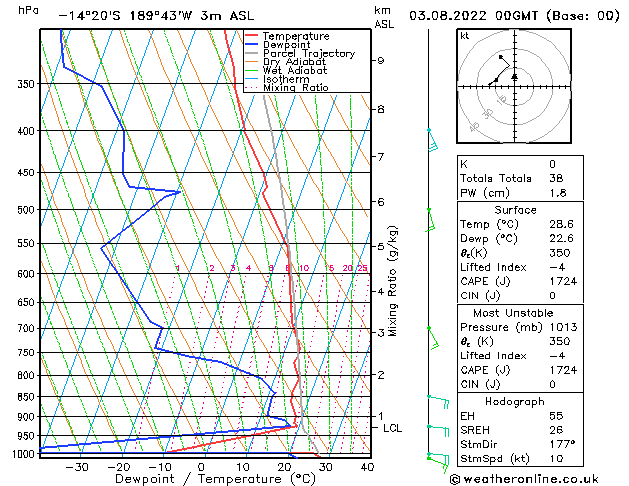Click the Surface CAPE value 1724
The height and width of the screenshot is (486, 629).
[563, 281]
